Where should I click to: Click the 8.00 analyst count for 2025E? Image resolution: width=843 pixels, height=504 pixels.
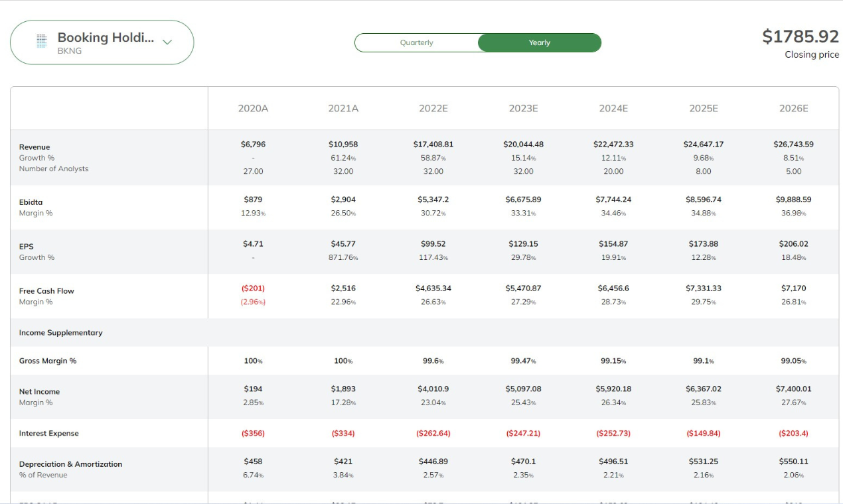[x=704, y=171]
